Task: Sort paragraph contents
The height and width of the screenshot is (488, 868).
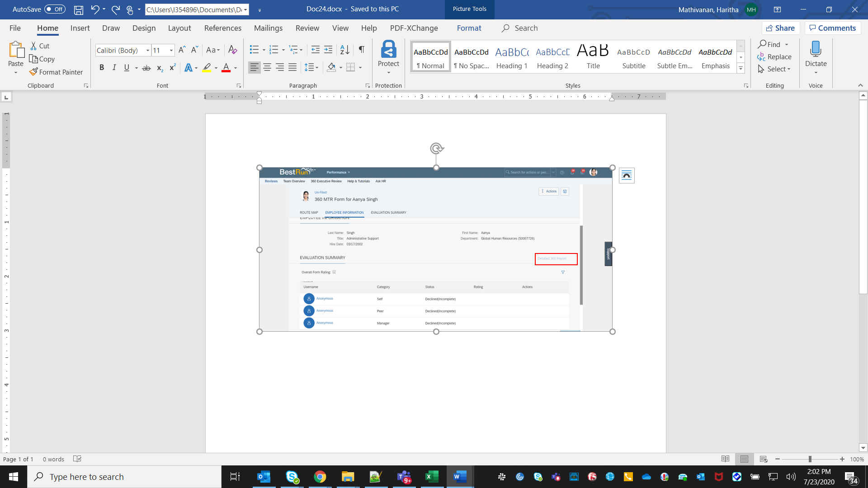Action: pyautogui.click(x=344, y=50)
